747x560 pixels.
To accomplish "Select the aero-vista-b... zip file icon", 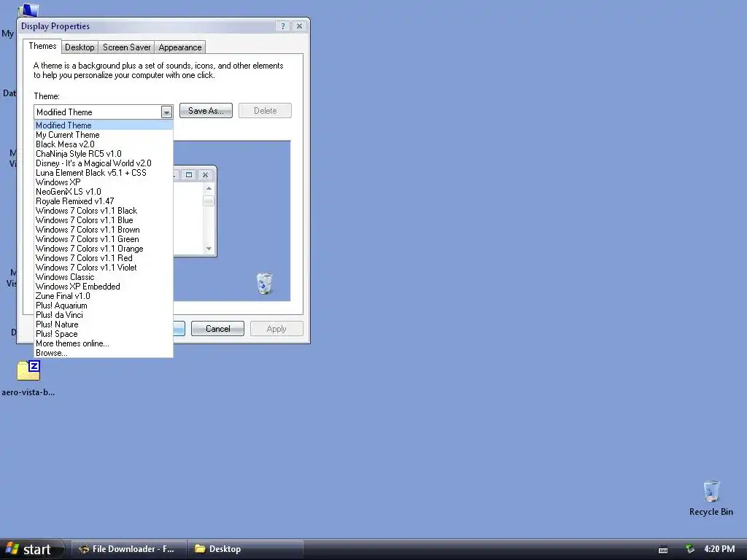I will coord(28,371).
